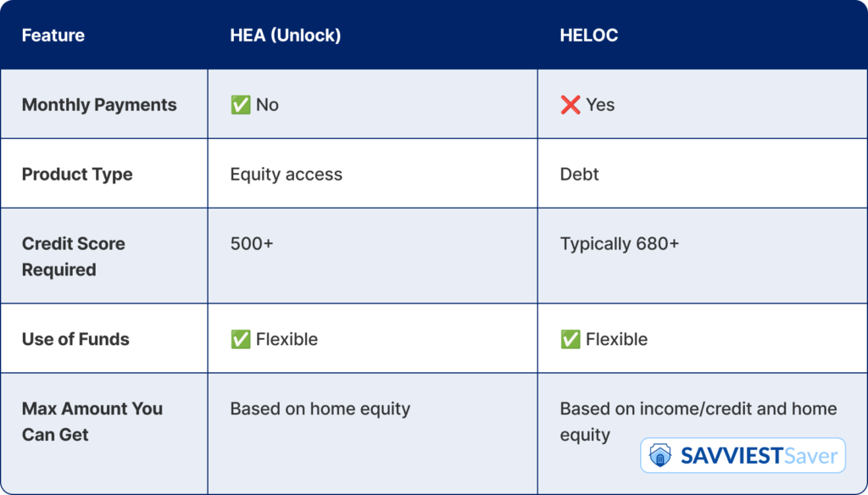
Task: Click the Monthly Payments row label
Action: click(x=99, y=104)
